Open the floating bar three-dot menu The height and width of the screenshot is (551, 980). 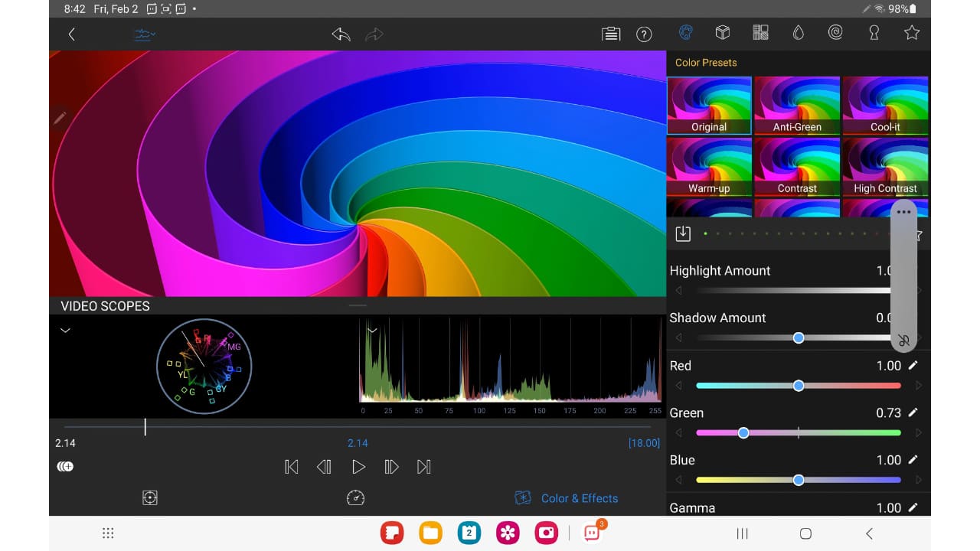904,212
